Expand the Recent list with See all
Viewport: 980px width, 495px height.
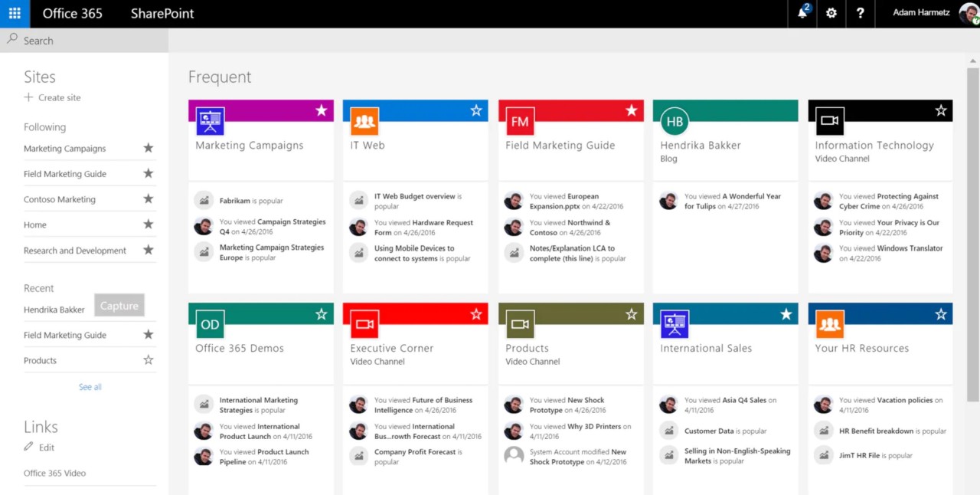click(90, 387)
